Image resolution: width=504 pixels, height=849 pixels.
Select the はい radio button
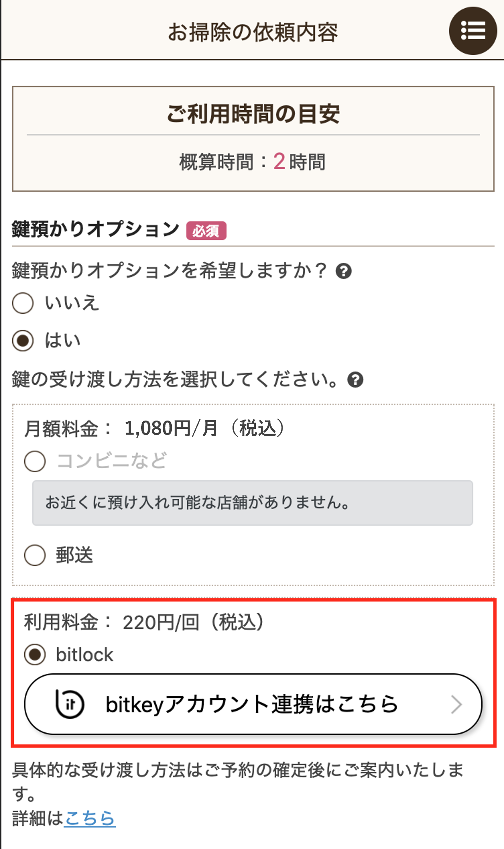click(x=23, y=341)
